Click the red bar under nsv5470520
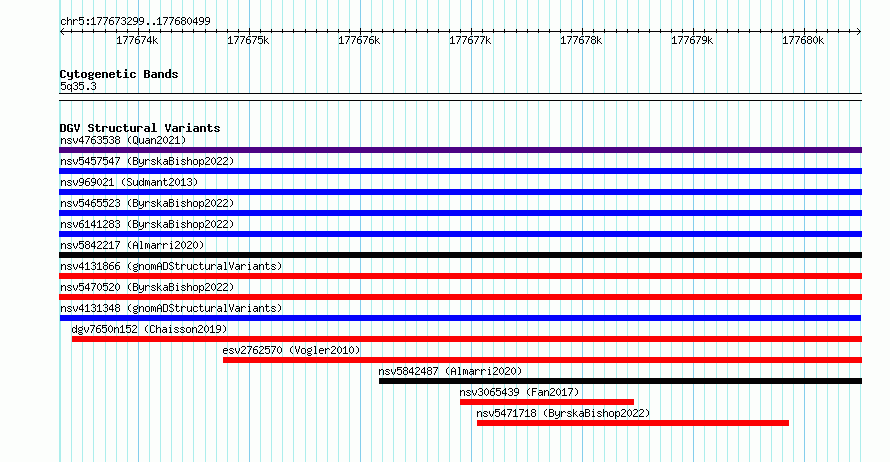The width and height of the screenshot is (890, 462). (x=460, y=297)
